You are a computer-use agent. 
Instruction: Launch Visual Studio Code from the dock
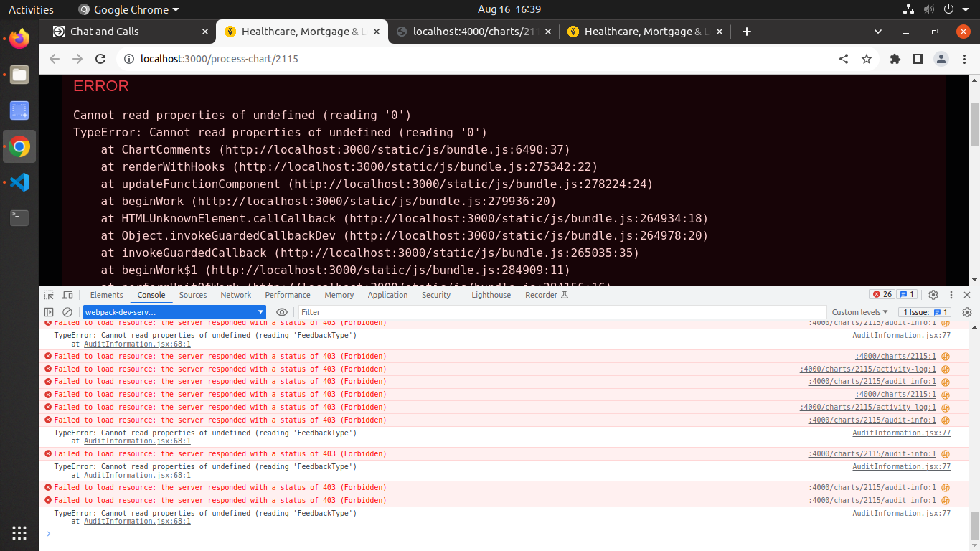[x=19, y=182]
